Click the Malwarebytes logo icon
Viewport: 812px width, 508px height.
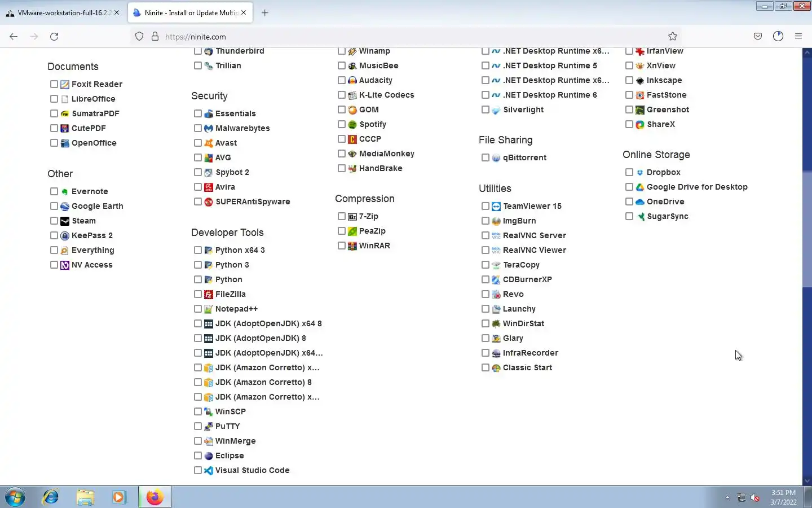pos(209,128)
